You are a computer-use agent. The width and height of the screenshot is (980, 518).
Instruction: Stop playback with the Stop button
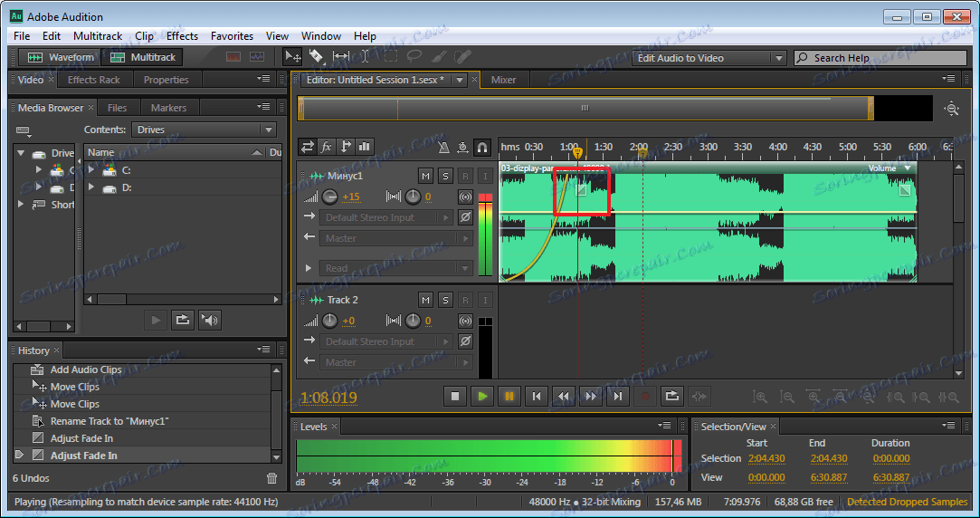(456, 396)
